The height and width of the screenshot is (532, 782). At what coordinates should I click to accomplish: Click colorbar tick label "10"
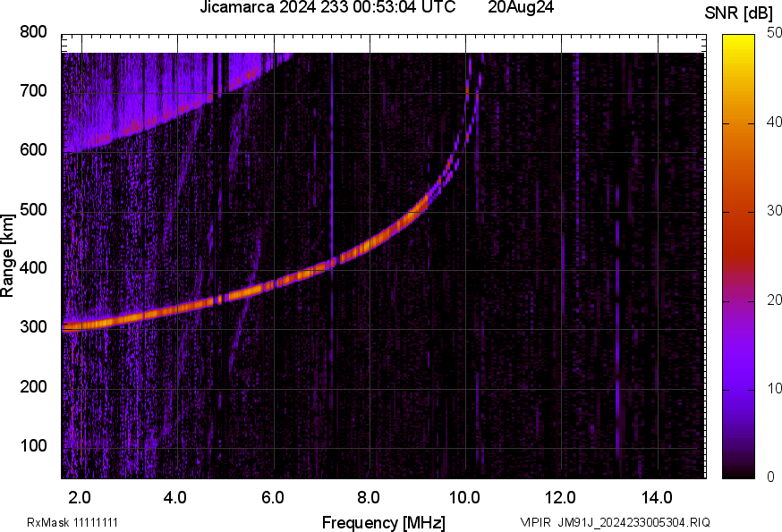[x=774, y=388]
